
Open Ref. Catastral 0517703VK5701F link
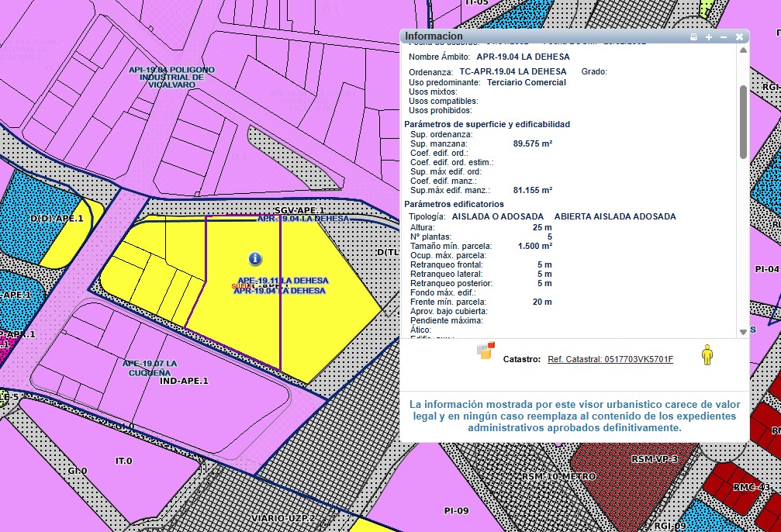[610, 359]
